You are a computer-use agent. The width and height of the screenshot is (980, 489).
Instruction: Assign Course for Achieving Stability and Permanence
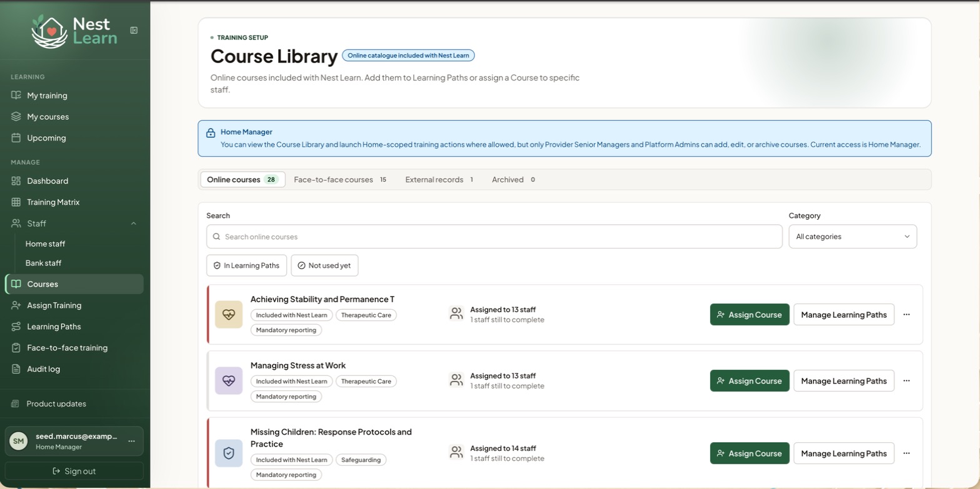point(749,315)
